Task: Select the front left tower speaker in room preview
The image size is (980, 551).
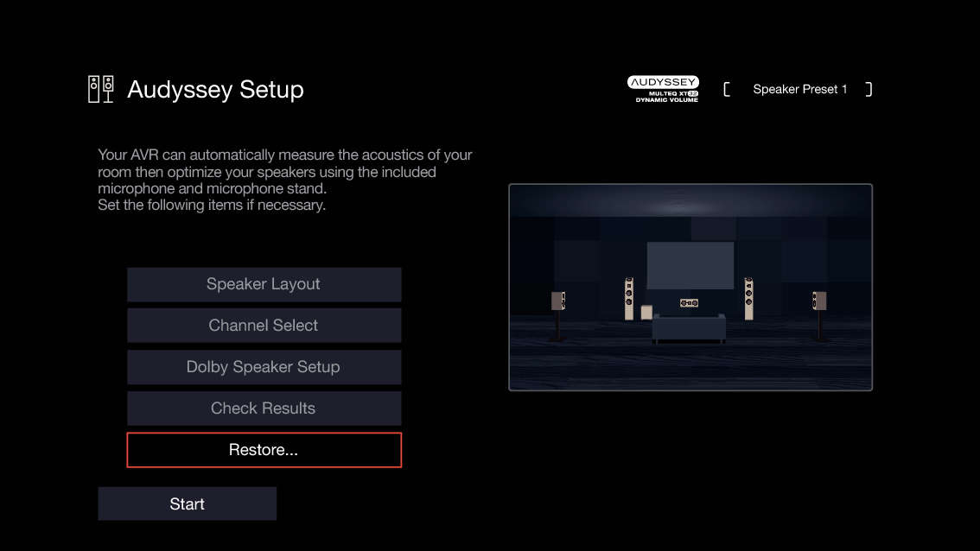Action: pos(629,297)
